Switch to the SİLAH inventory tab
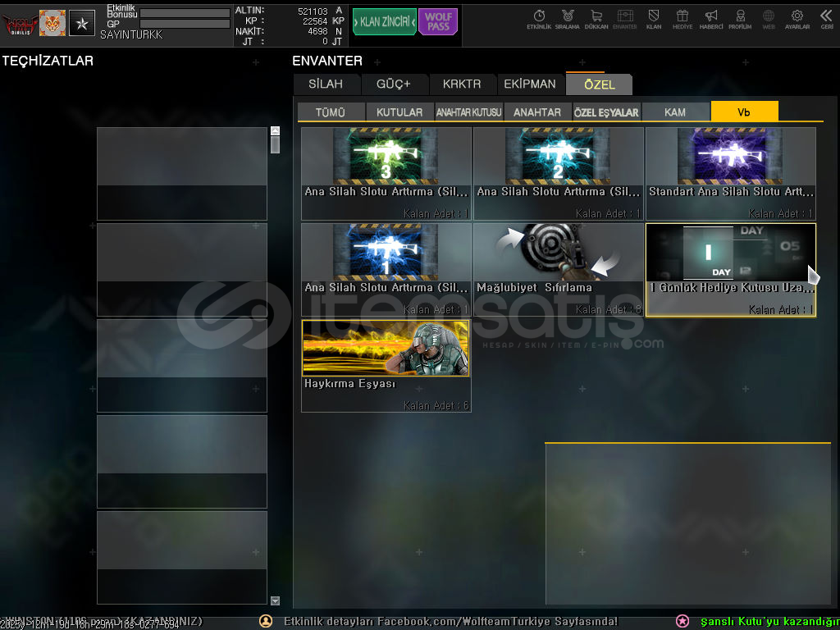The height and width of the screenshot is (630, 840). click(326, 84)
